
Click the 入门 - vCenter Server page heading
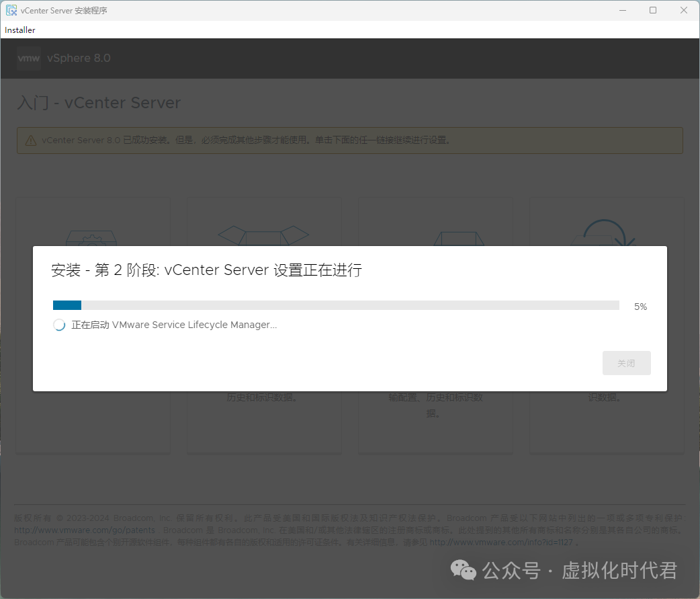pos(99,103)
